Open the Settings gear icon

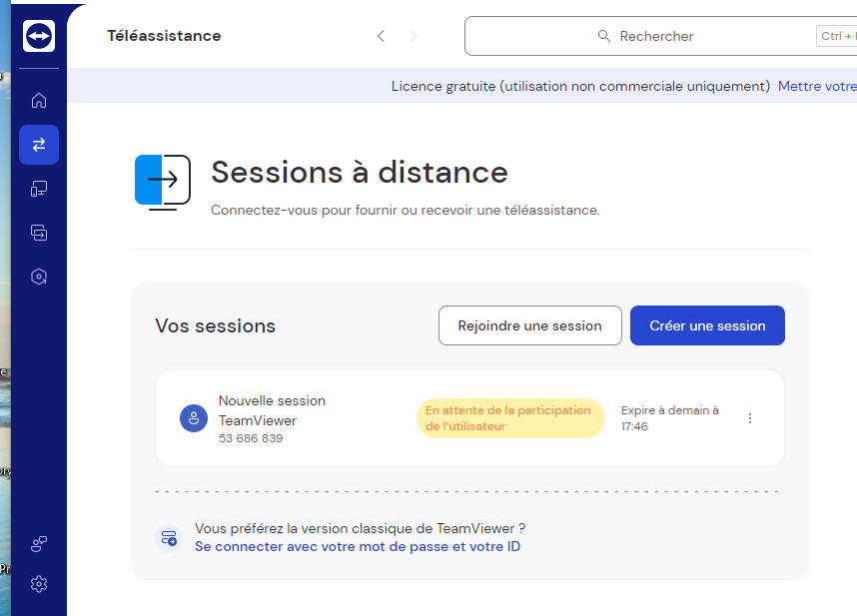[39, 584]
